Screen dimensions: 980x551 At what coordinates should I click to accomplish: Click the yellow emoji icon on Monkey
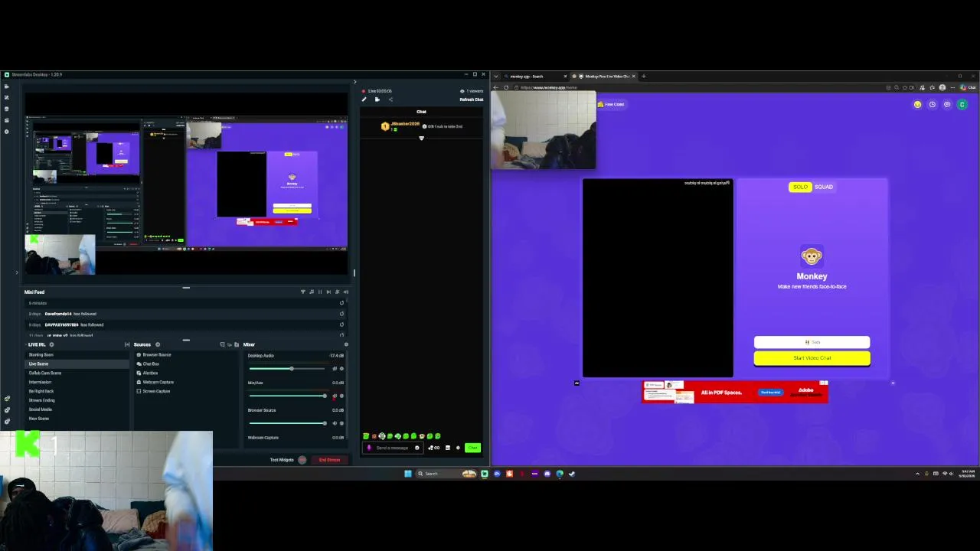[x=917, y=104]
